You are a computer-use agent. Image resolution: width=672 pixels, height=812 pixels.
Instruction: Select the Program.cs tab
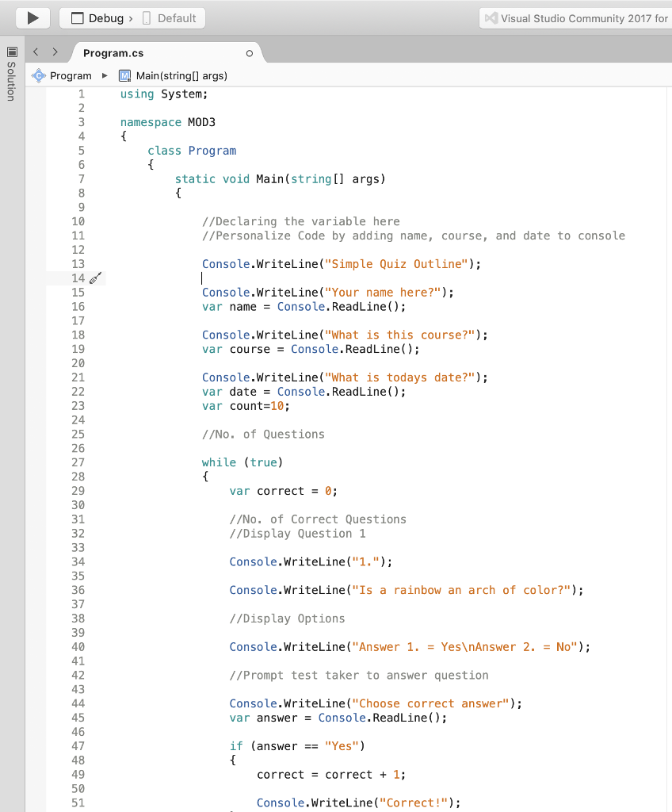113,52
